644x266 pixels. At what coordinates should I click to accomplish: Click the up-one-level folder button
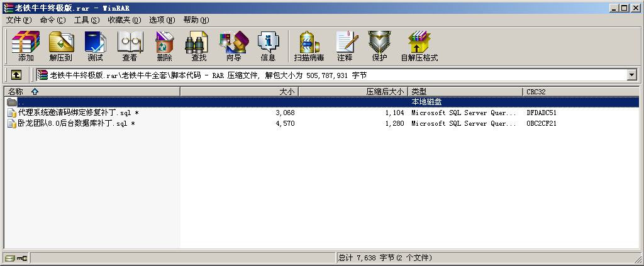pyautogui.click(x=16, y=75)
